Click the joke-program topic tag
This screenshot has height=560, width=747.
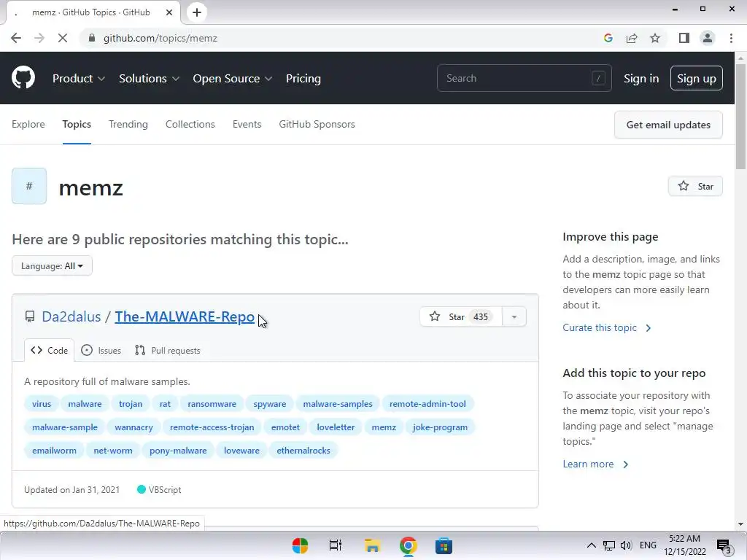[440, 427]
